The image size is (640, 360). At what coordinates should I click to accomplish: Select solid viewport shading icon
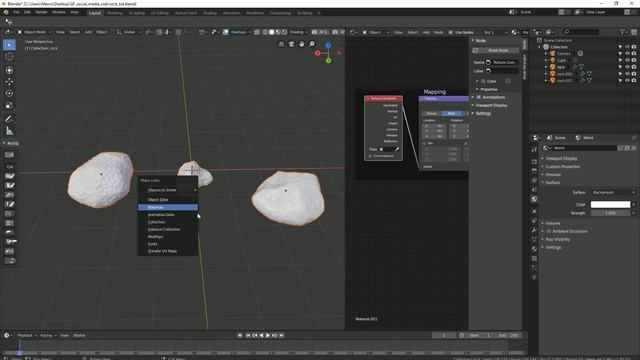click(271, 32)
